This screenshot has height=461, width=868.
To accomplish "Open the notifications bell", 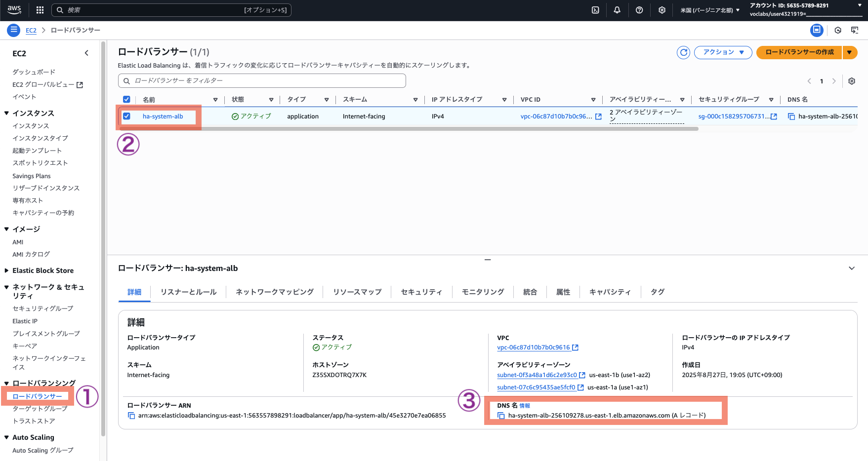I will pyautogui.click(x=617, y=10).
